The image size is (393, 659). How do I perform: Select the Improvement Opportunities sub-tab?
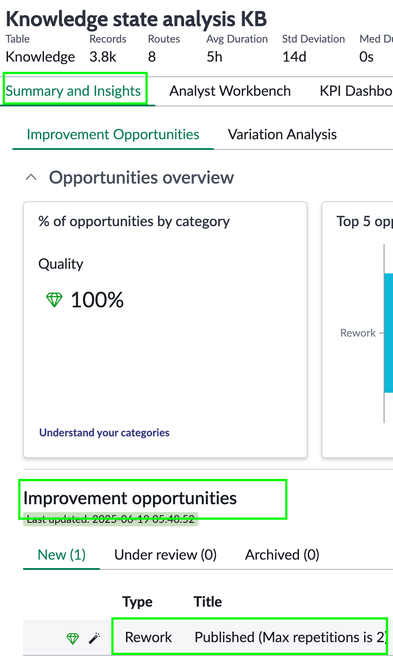click(113, 134)
